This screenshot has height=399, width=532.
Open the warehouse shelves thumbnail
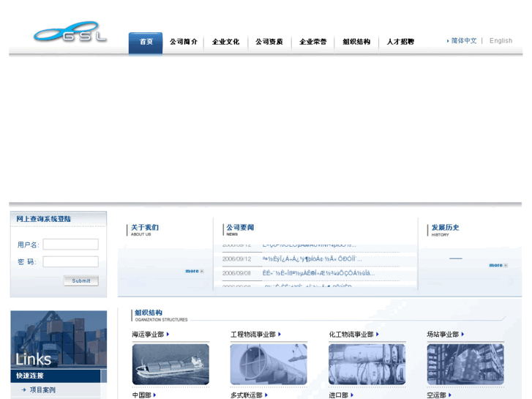pos(465,365)
